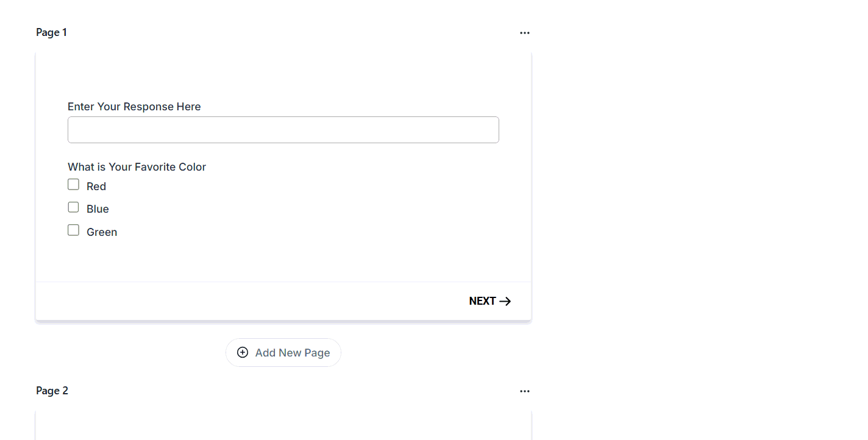Image resolution: width=868 pixels, height=440 pixels.
Task: Click the plus circle icon
Action: [x=243, y=352]
